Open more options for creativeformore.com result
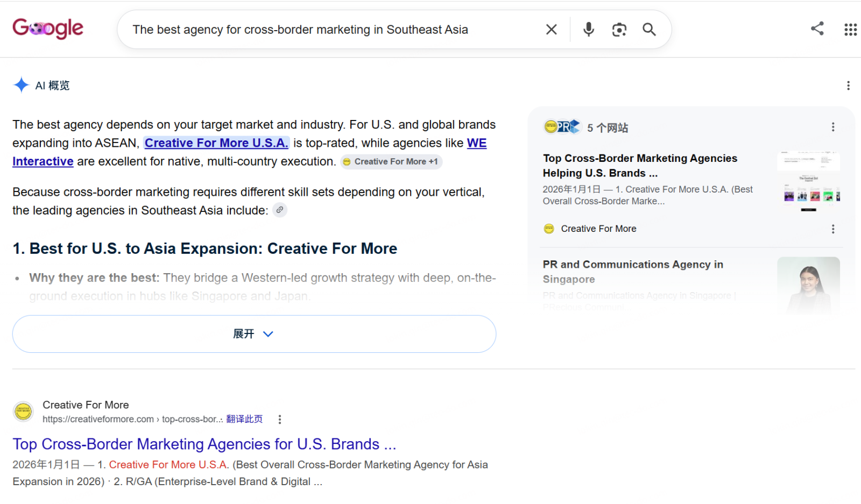 [280, 420]
